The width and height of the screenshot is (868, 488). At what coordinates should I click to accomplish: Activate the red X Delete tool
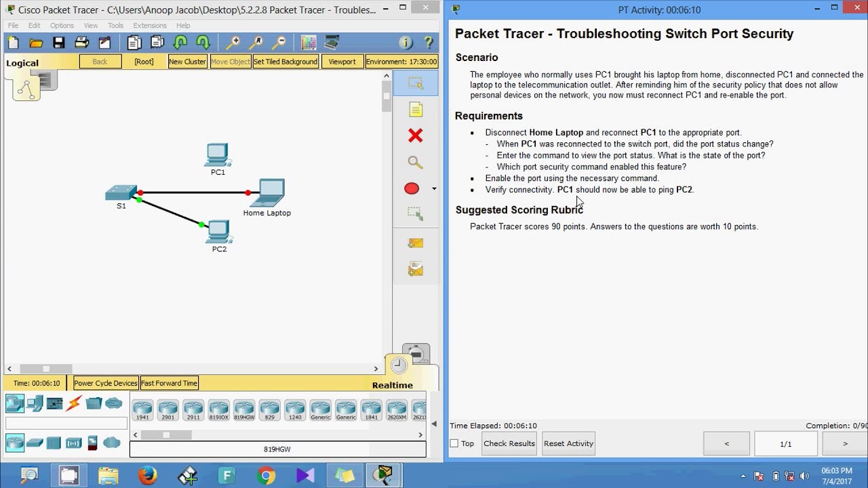click(416, 136)
